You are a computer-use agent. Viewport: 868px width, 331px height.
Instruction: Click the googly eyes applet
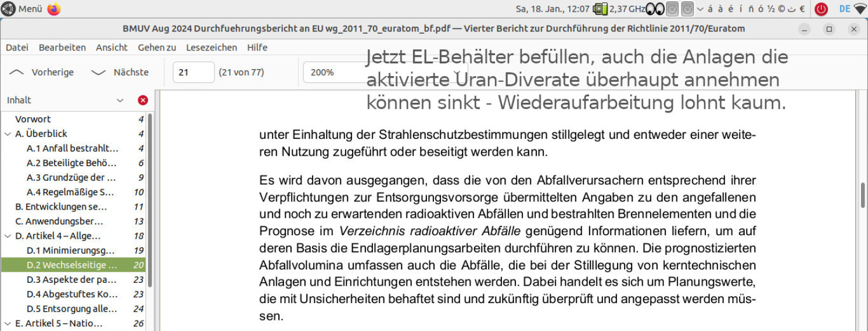tap(655, 9)
